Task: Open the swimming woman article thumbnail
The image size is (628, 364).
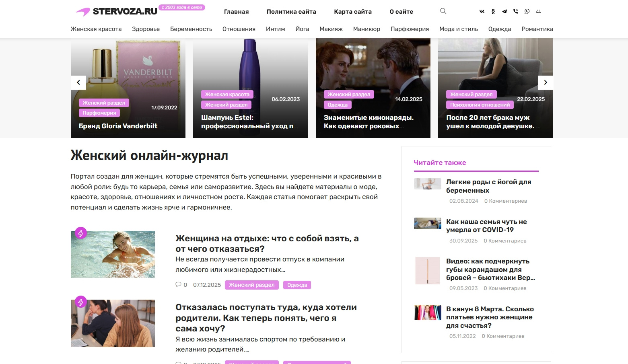Action: point(113,254)
